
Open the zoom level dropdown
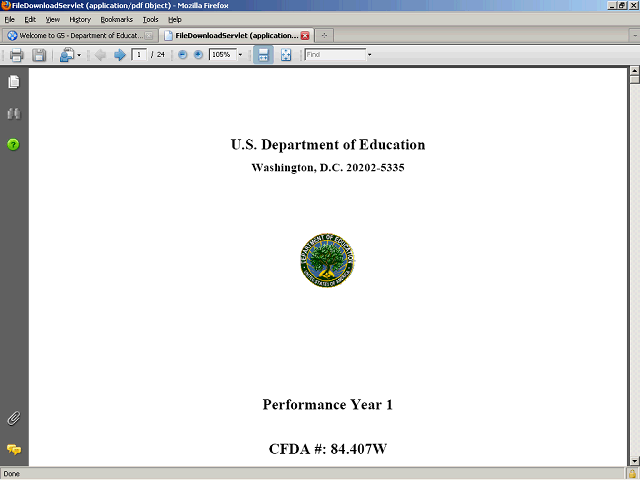[240, 55]
